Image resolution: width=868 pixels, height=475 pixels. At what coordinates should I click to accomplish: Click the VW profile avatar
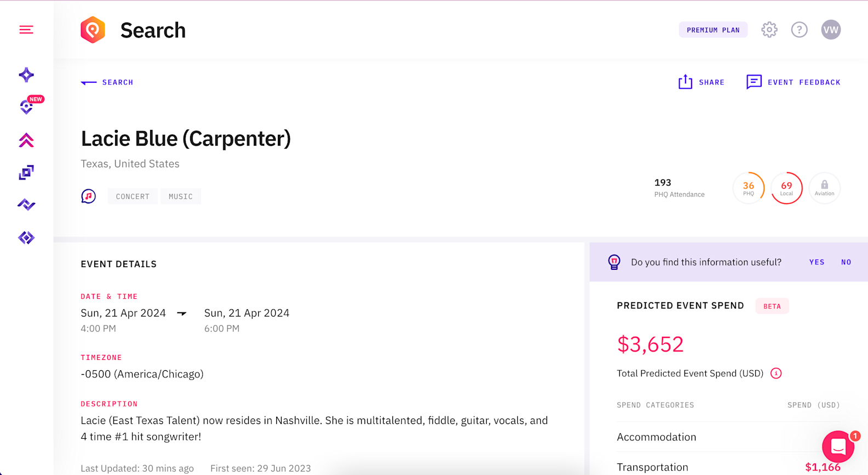point(831,30)
